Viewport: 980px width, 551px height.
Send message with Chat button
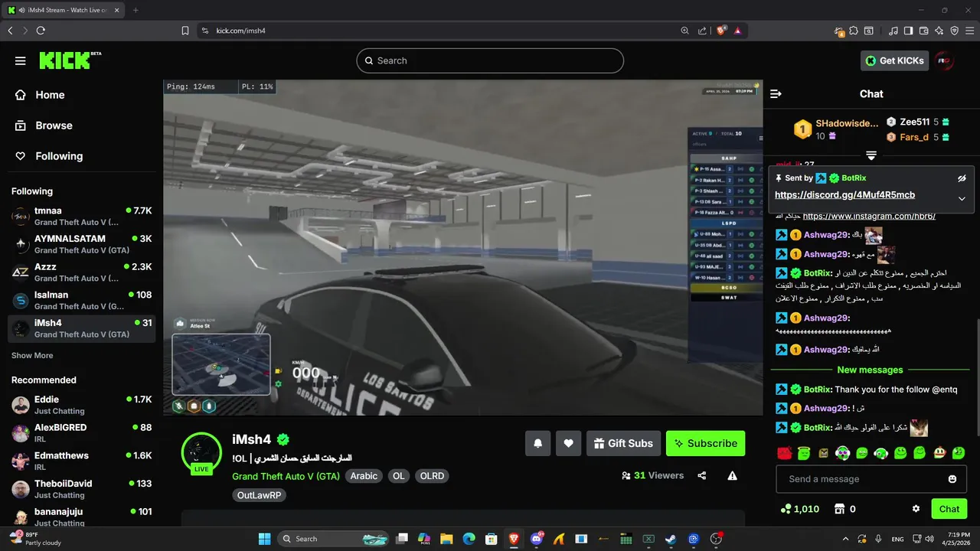point(949,509)
